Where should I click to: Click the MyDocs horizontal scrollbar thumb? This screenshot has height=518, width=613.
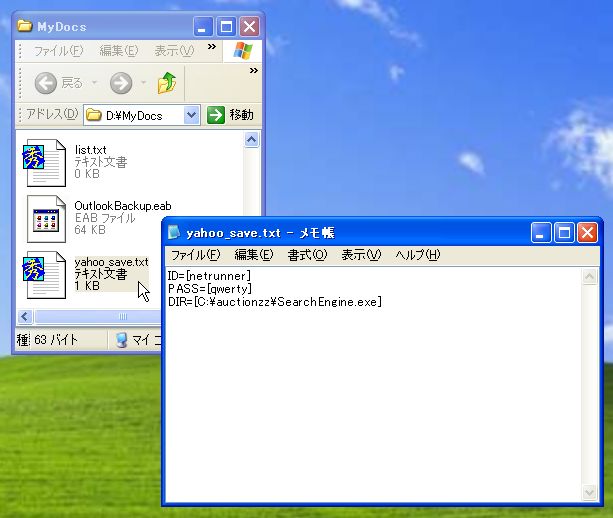point(98,316)
